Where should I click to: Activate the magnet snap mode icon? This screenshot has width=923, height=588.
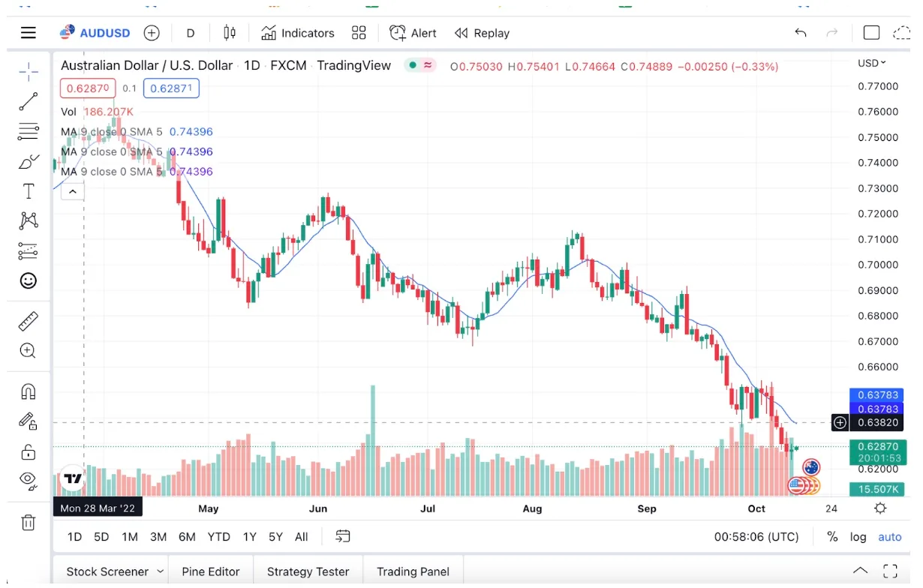click(x=29, y=391)
